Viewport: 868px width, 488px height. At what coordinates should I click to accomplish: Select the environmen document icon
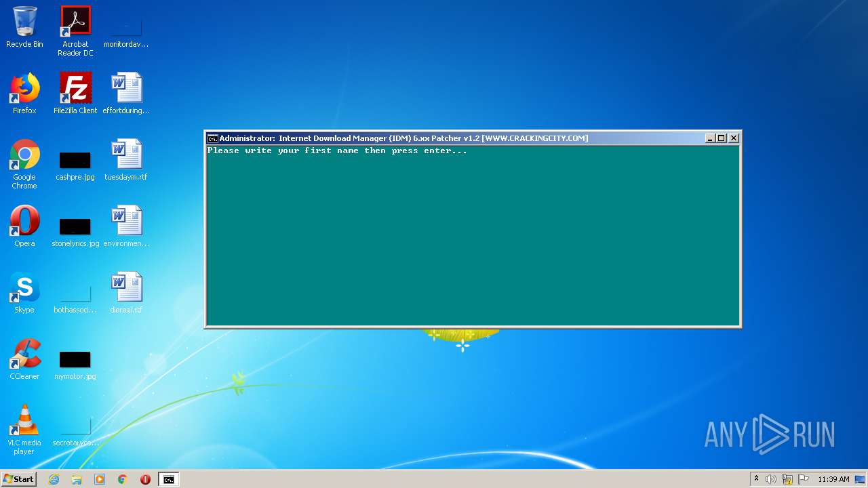click(x=126, y=226)
